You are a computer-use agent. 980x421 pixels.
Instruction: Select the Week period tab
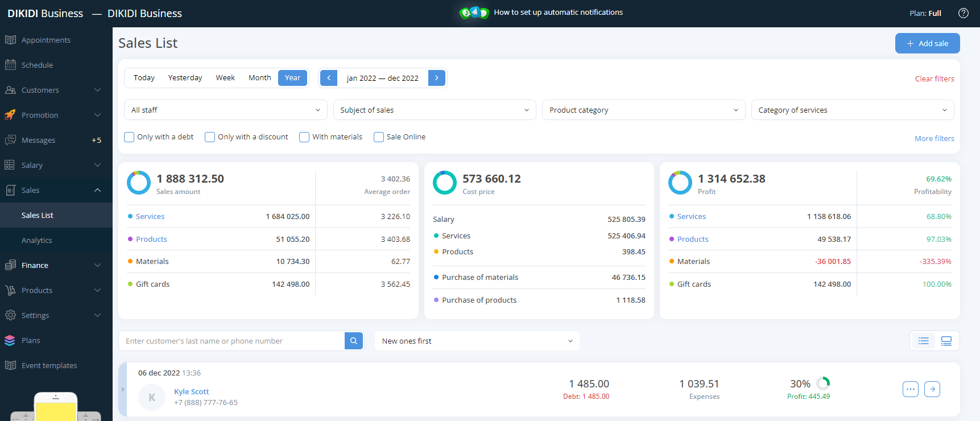click(225, 78)
